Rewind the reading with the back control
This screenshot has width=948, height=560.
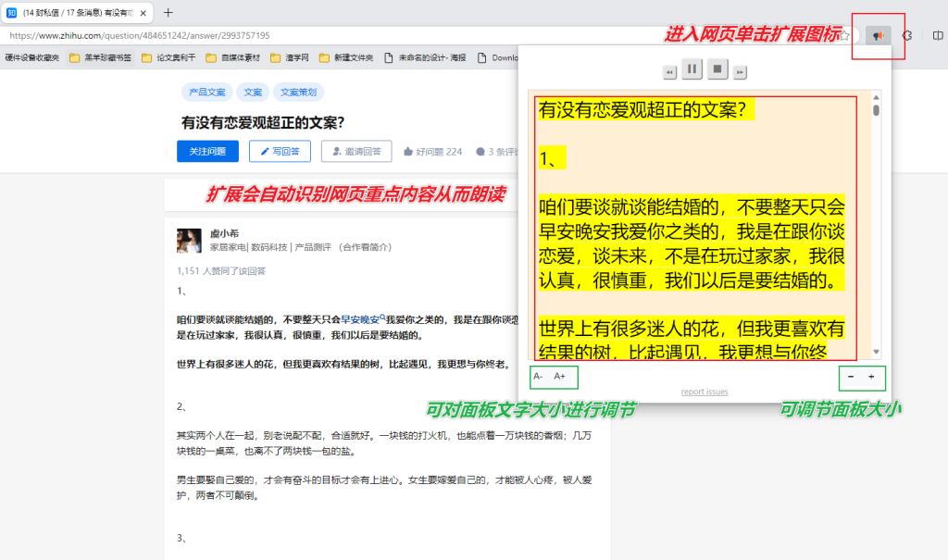pos(669,71)
